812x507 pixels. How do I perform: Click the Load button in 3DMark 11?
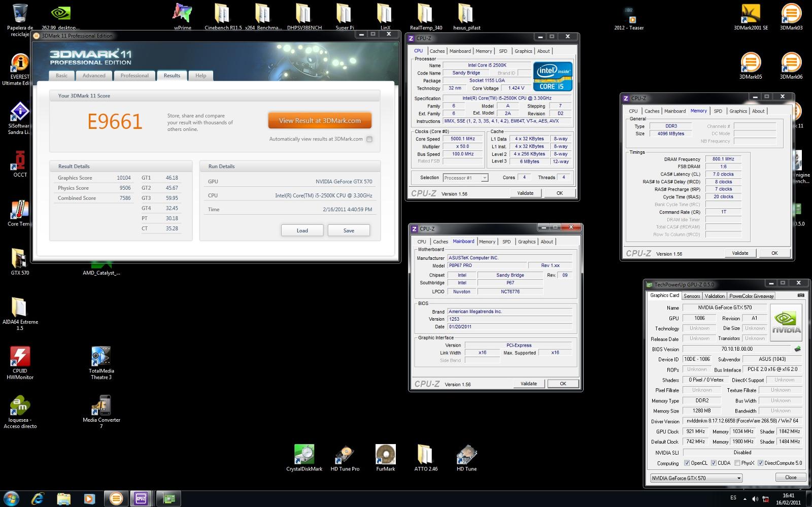coord(302,230)
